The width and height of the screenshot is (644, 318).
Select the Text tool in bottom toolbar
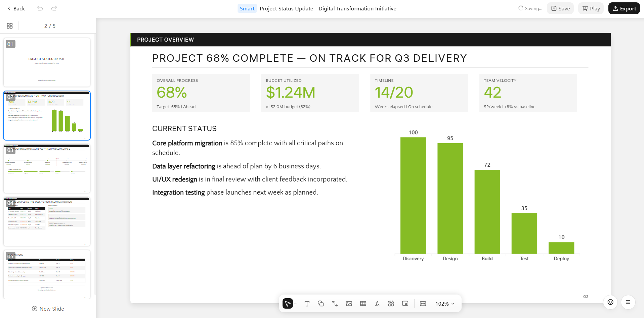(x=307, y=304)
